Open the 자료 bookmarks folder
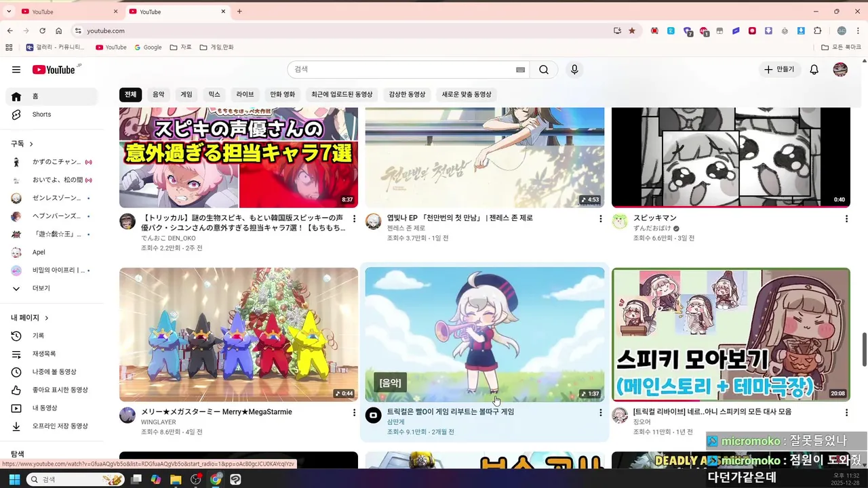Image resolution: width=868 pixels, height=488 pixels. tap(181, 47)
